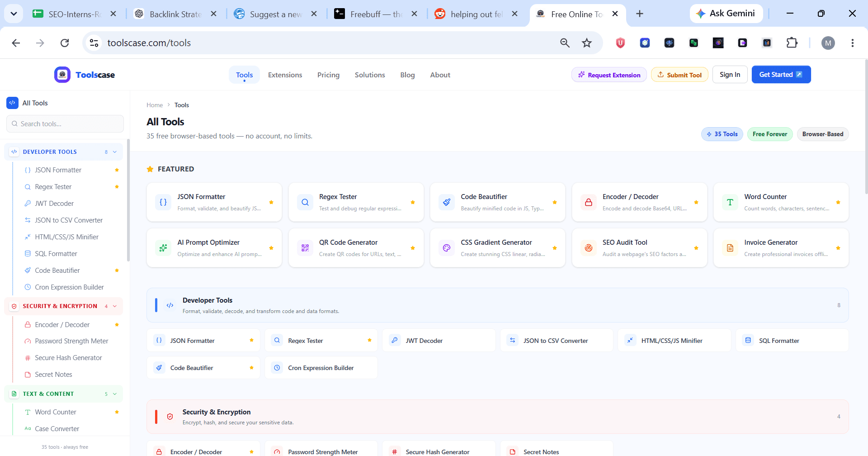Select the Tools navigation tab

[244, 75]
